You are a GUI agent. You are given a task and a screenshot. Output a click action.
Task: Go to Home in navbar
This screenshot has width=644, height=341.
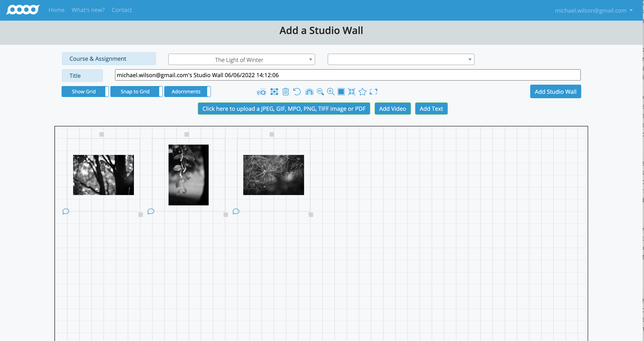[57, 10]
